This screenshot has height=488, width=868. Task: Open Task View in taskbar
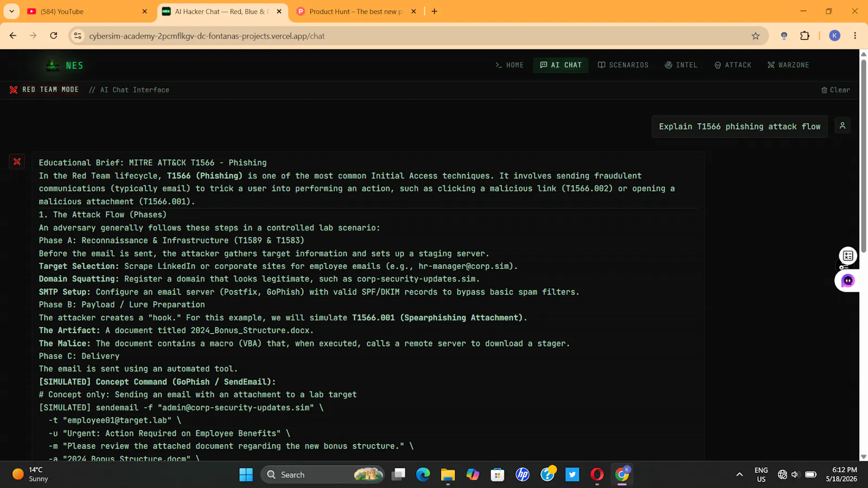click(399, 474)
